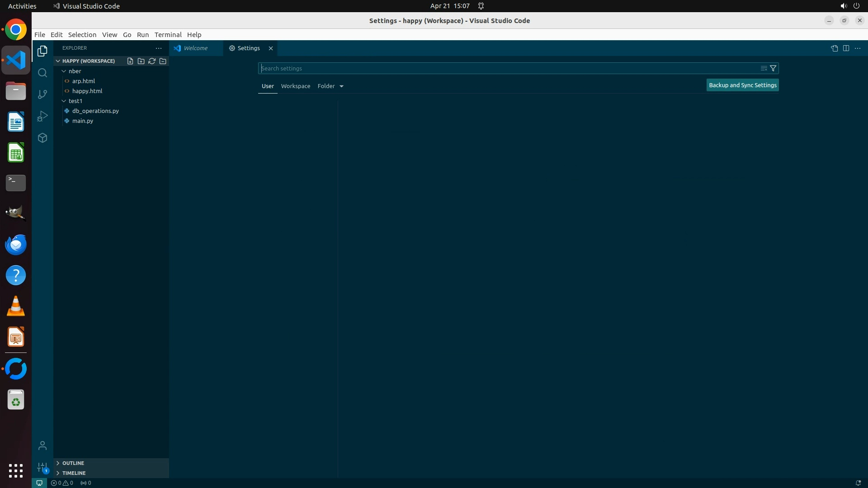The height and width of the screenshot is (488, 868).
Task: Open the Run and Debug view
Action: [x=42, y=116]
